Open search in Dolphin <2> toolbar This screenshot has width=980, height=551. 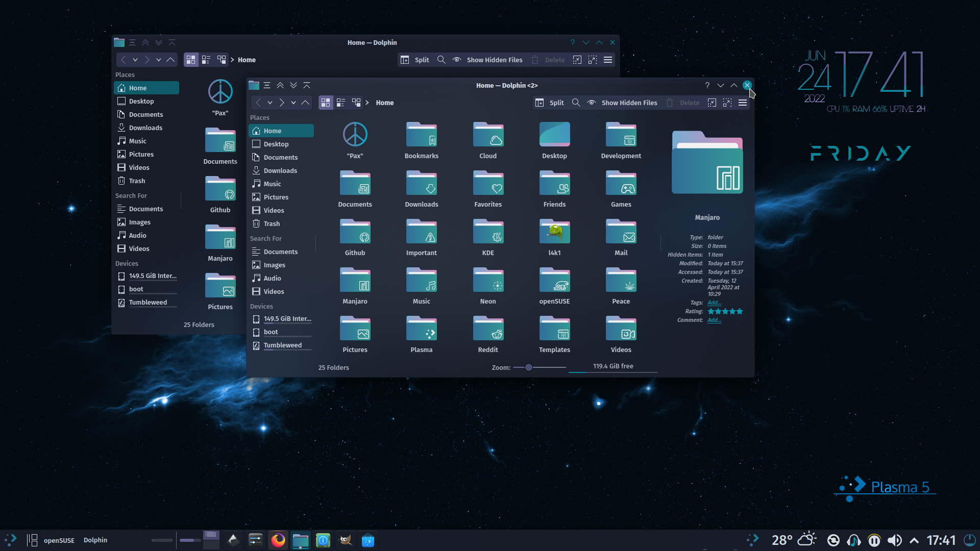click(x=576, y=103)
